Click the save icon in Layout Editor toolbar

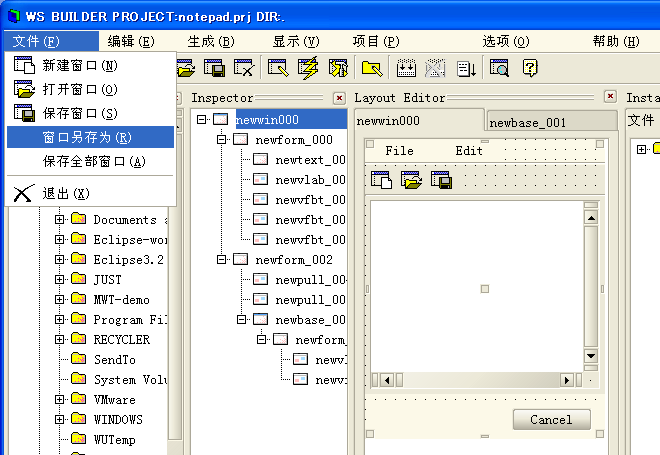click(x=441, y=180)
